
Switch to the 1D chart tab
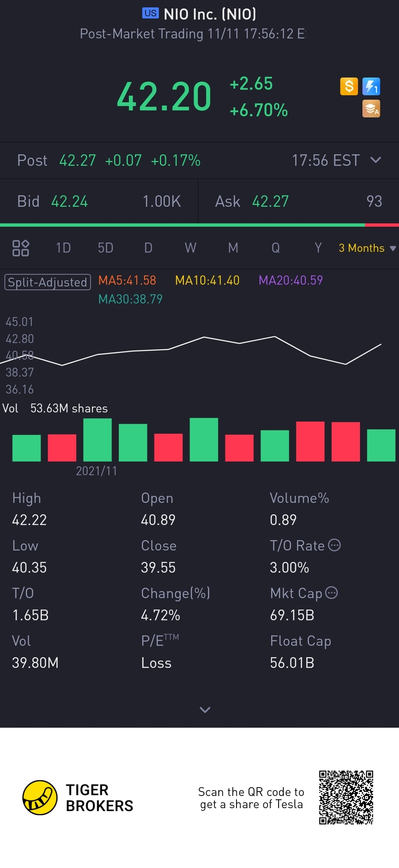coord(63,248)
